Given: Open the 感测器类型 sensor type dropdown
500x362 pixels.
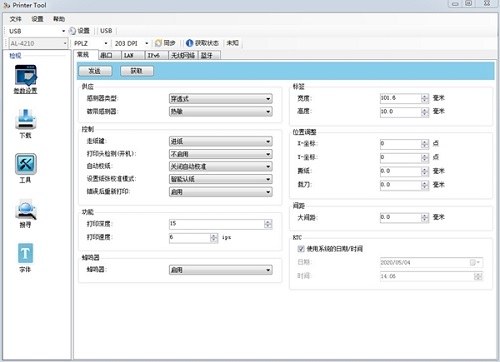Looking at the screenshot, I should (x=221, y=99).
